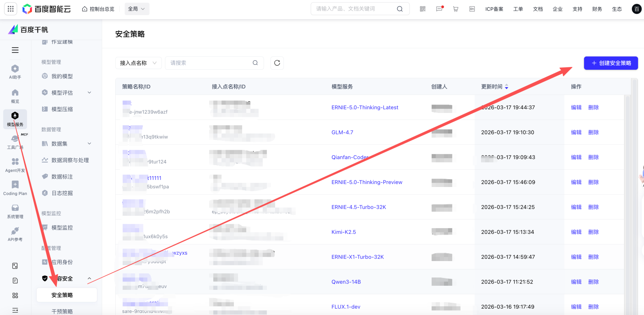Select 模型服务 in the left rail

click(15, 119)
